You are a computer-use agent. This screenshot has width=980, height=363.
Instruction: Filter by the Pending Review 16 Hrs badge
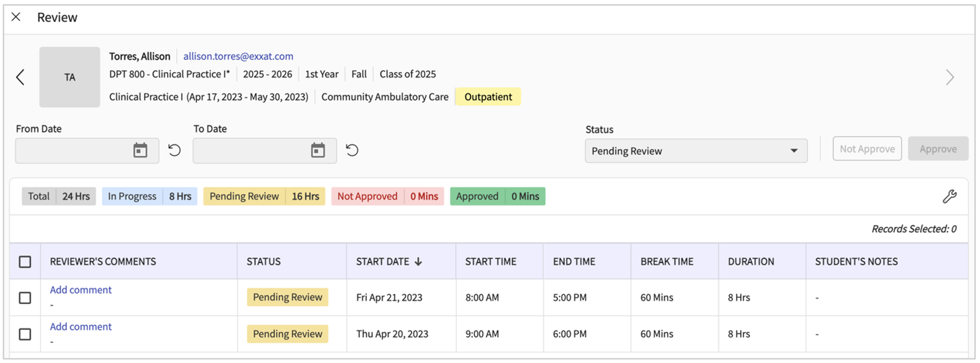264,197
